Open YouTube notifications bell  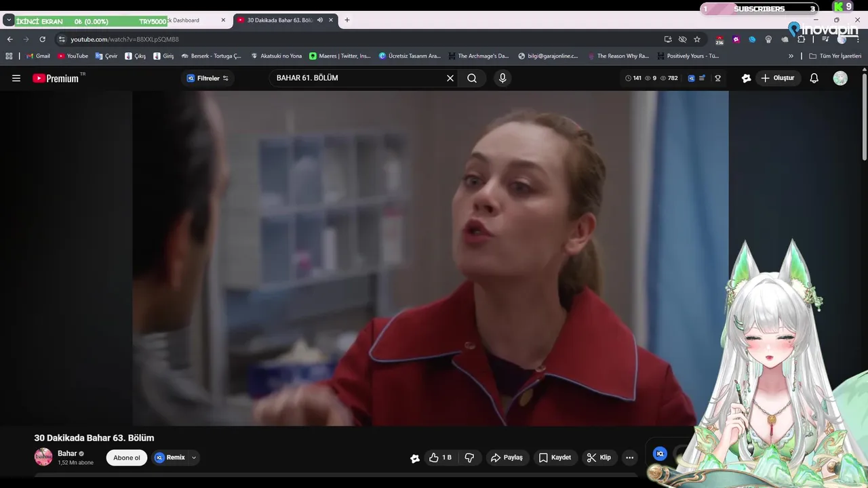[814, 78]
